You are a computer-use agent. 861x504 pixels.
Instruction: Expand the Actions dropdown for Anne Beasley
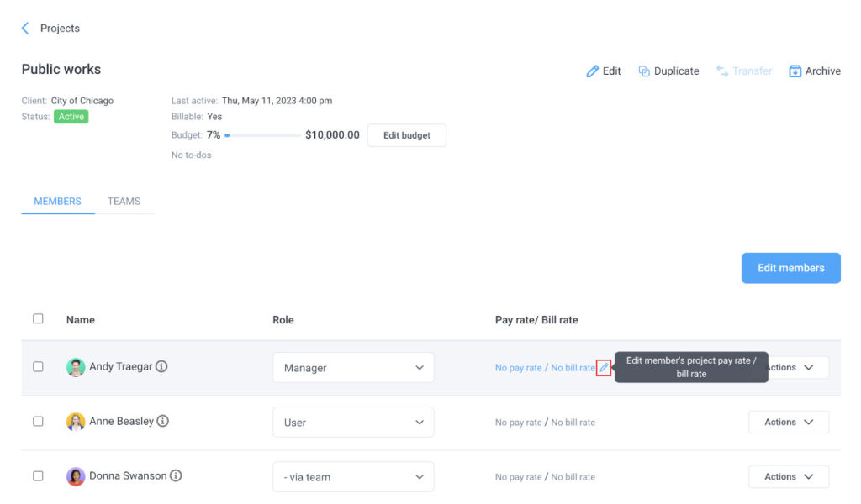(x=788, y=422)
